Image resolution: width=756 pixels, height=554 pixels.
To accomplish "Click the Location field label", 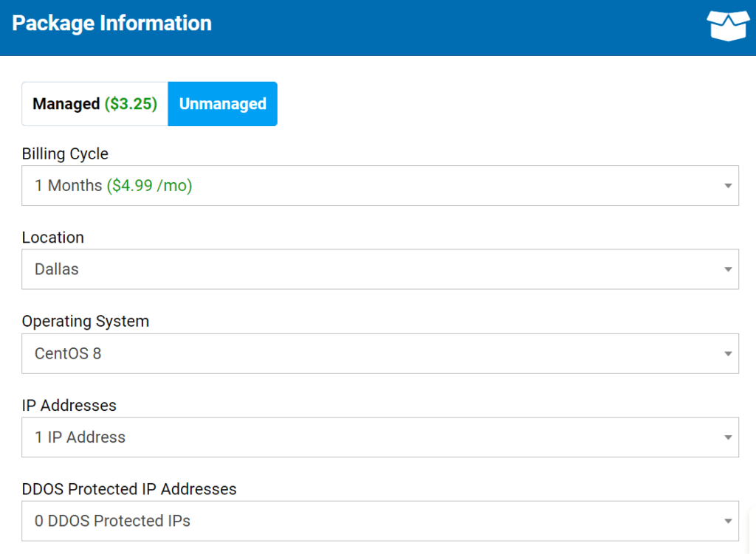I will pos(52,238).
